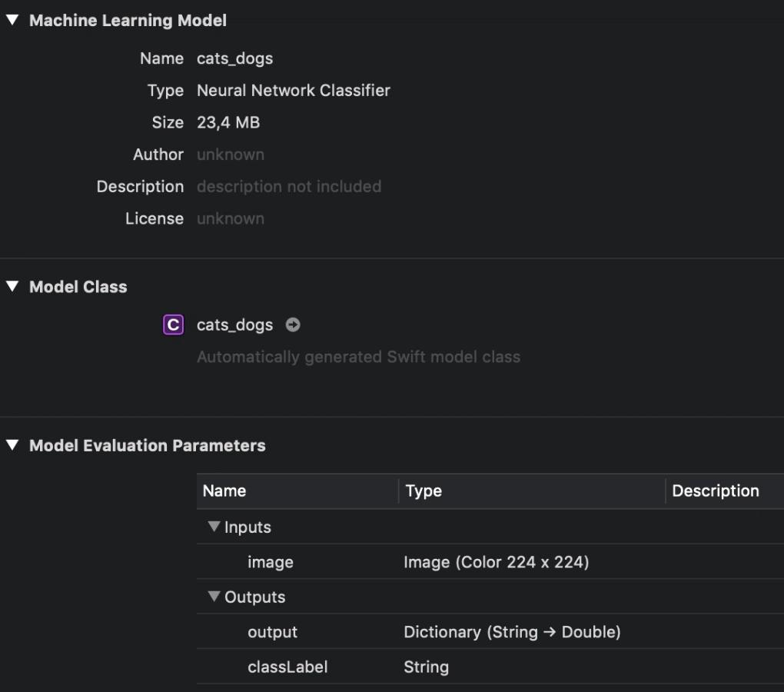
Task: Click the Name column header
Action: (224, 491)
